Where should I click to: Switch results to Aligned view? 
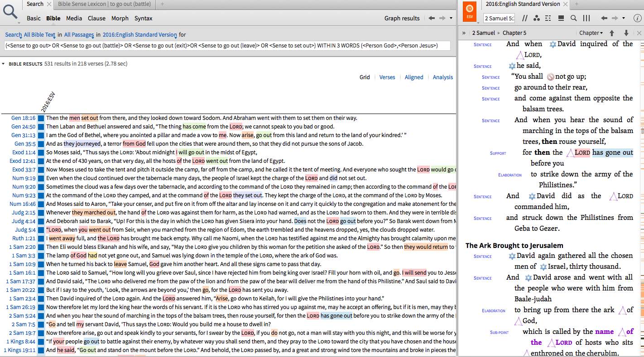[414, 77]
